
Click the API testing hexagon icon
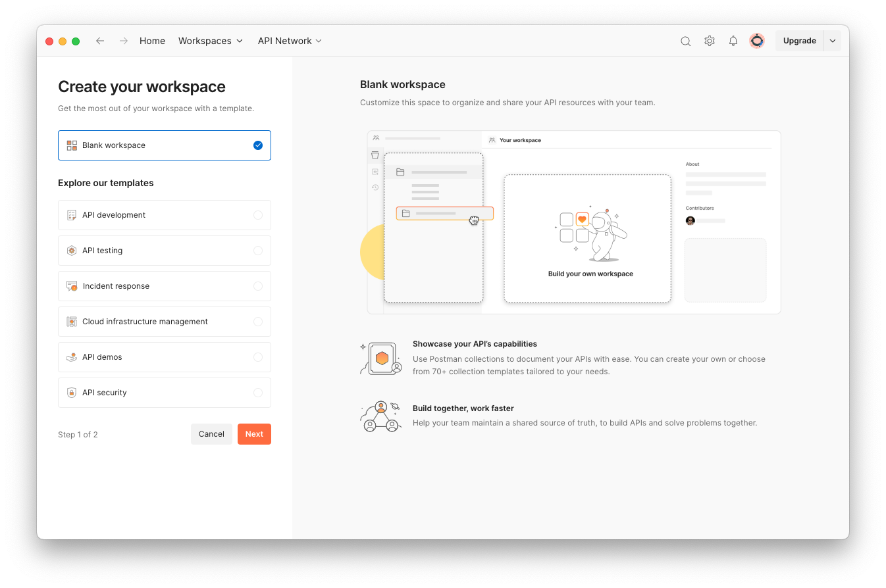[72, 251]
